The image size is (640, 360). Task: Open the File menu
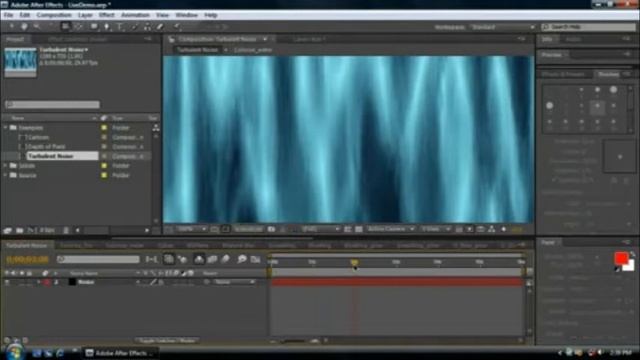[9, 15]
